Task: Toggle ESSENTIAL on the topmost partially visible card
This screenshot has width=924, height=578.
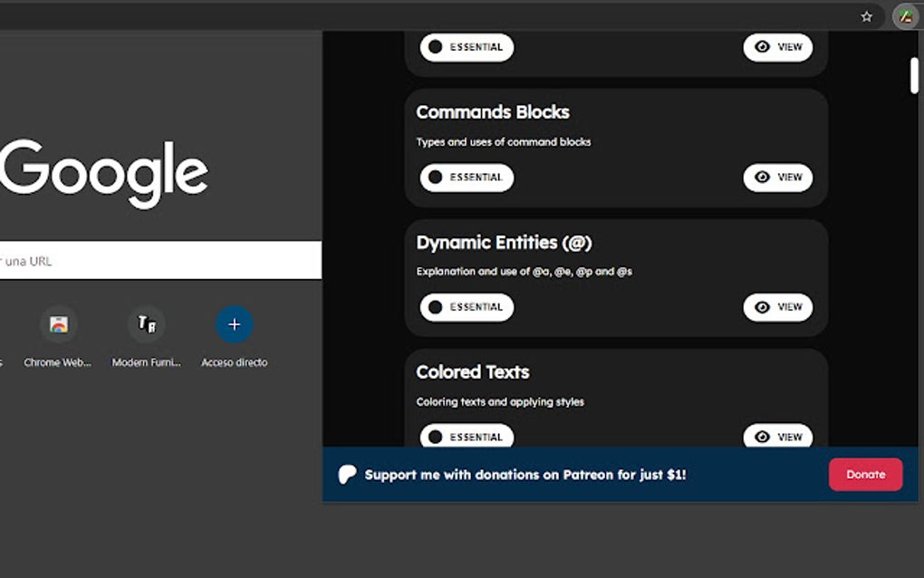Action: point(466,47)
